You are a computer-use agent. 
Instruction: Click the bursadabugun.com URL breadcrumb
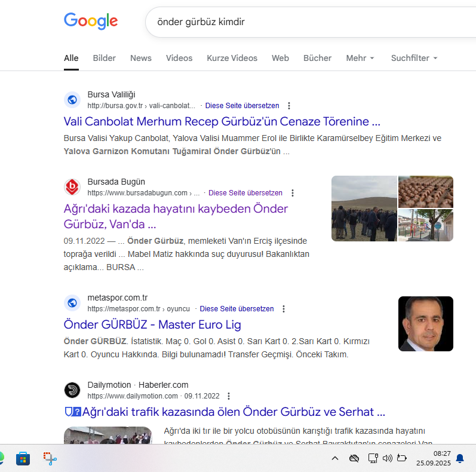click(143, 193)
